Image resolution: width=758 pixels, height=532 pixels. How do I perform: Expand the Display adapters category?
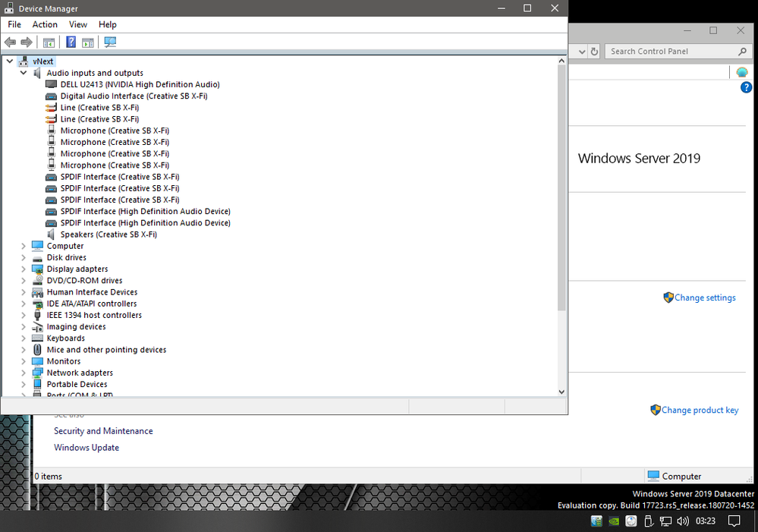click(24, 269)
